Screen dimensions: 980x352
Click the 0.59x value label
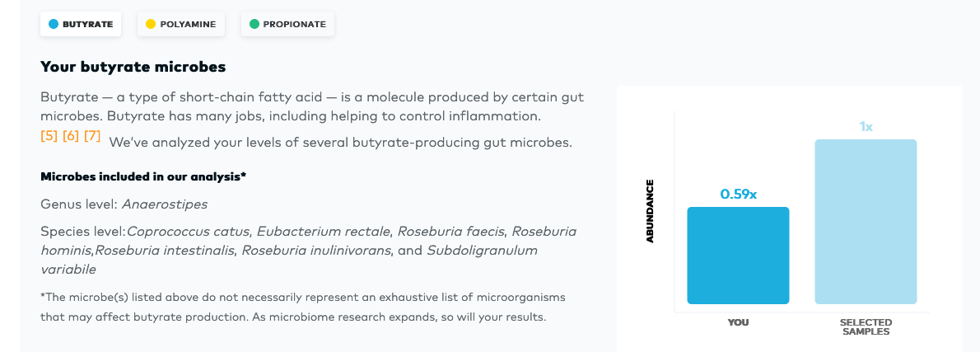coord(738,195)
